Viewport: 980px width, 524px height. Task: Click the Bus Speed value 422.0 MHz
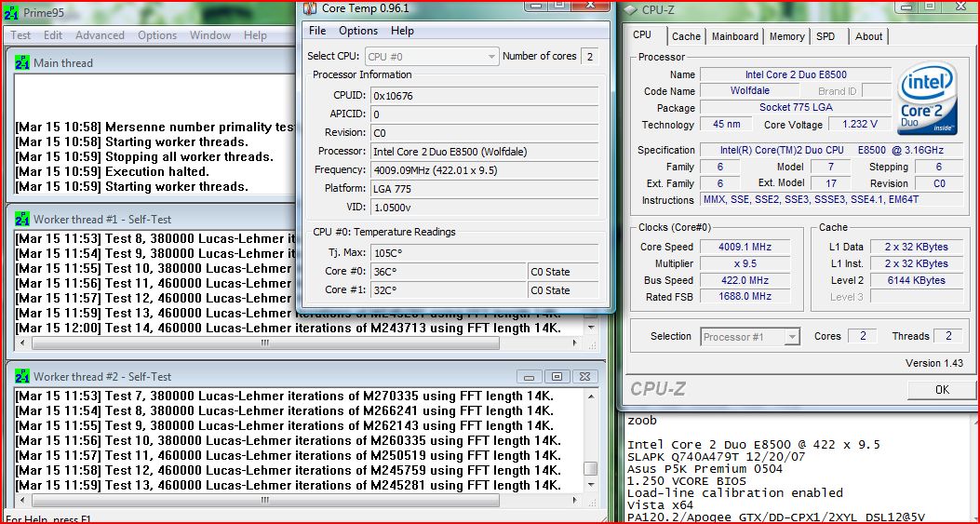745,280
